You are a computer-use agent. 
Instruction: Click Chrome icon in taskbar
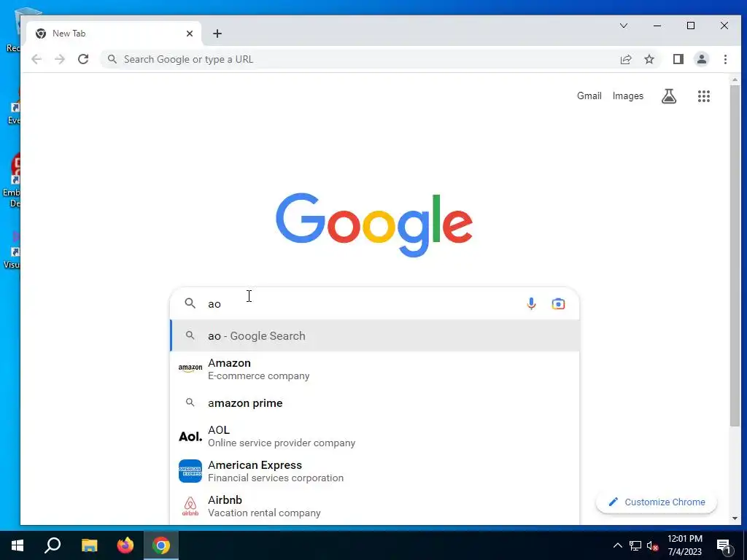click(161, 545)
